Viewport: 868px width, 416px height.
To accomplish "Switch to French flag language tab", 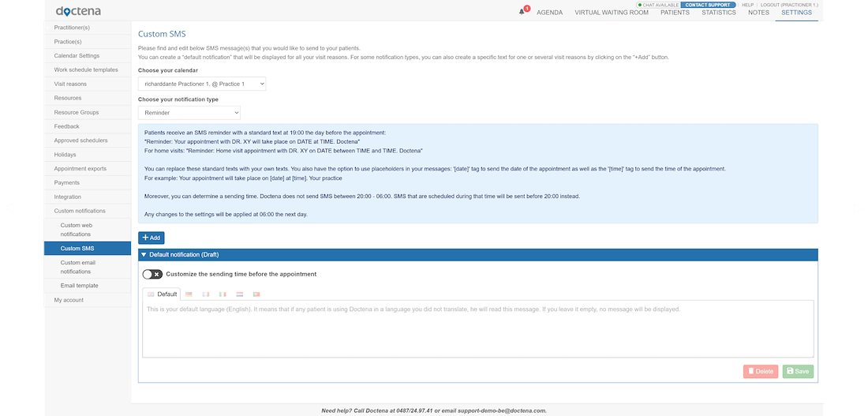I will [x=206, y=294].
